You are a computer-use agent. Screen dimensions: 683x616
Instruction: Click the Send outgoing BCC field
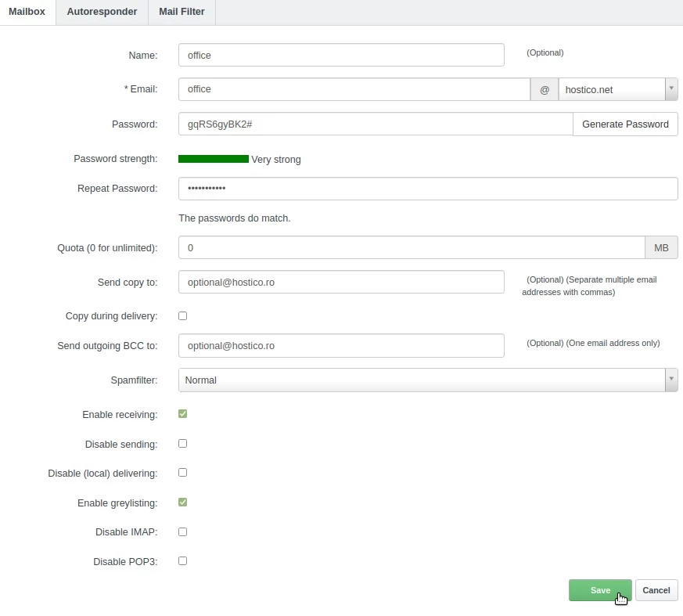point(341,345)
